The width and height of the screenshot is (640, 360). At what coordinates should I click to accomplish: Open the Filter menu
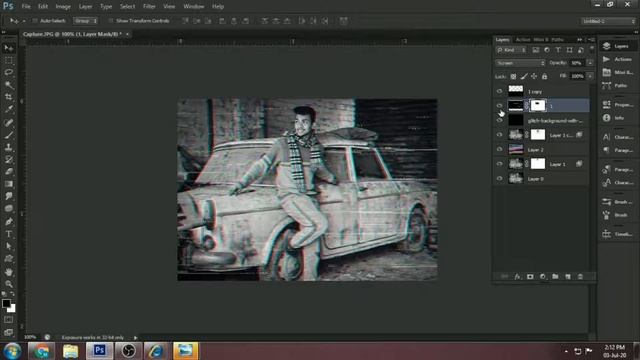click(x=149, y=7)
